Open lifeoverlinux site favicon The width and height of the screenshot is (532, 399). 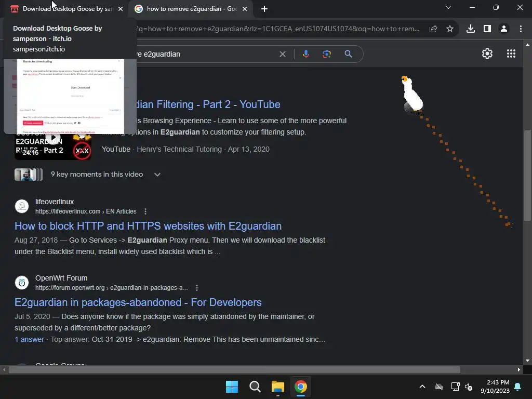tap(22, 206)
